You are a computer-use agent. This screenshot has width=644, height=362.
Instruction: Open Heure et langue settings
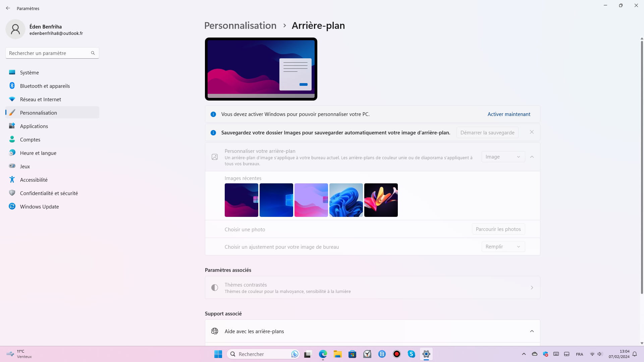(52, 153)
